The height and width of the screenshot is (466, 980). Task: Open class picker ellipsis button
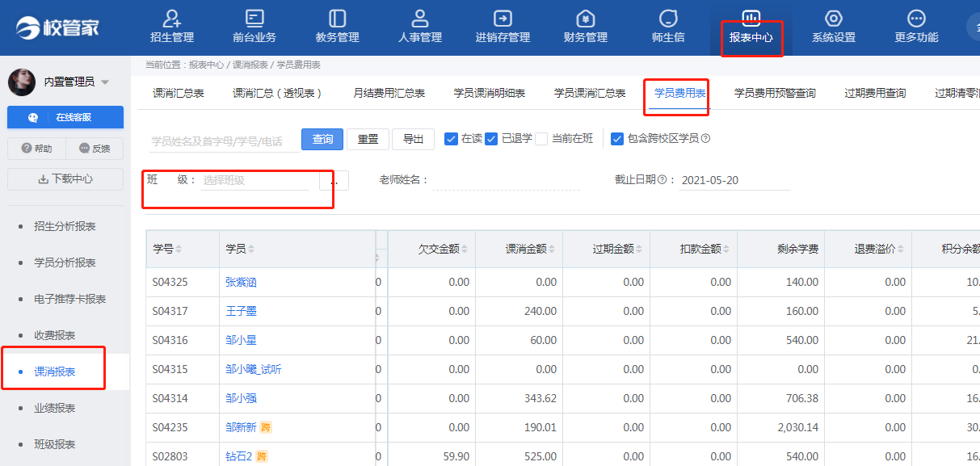pyautogui.click(x=334, y=180)
